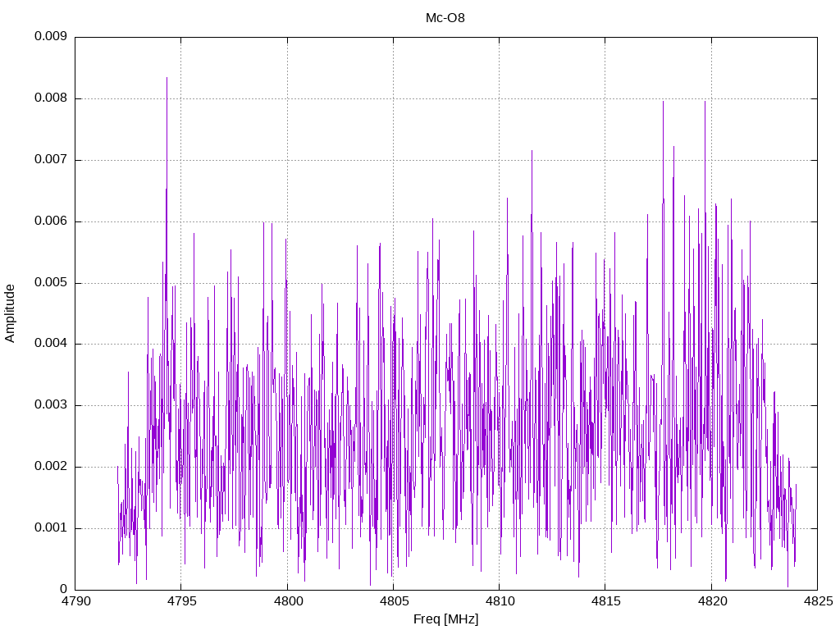Select the Freq [MHz] x-axis label

pyautogui.click(x=445, y=619)
